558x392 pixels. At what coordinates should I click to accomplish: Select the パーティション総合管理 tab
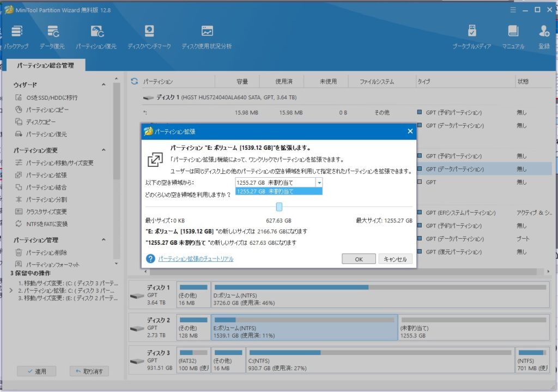[45, 65]
